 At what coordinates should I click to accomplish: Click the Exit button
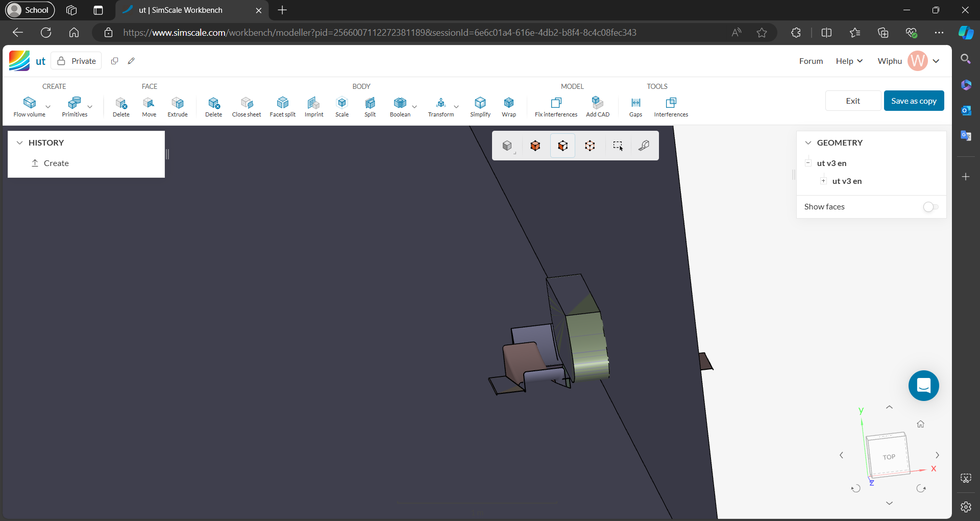853,101
